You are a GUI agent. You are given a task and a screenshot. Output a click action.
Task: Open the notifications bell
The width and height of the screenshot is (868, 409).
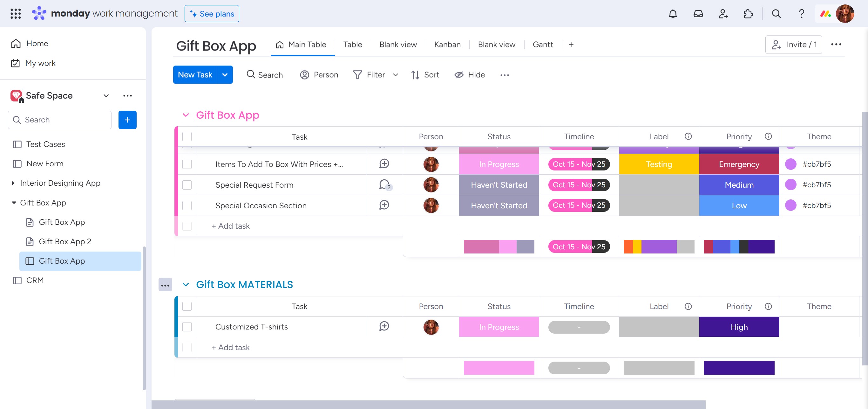673,14
